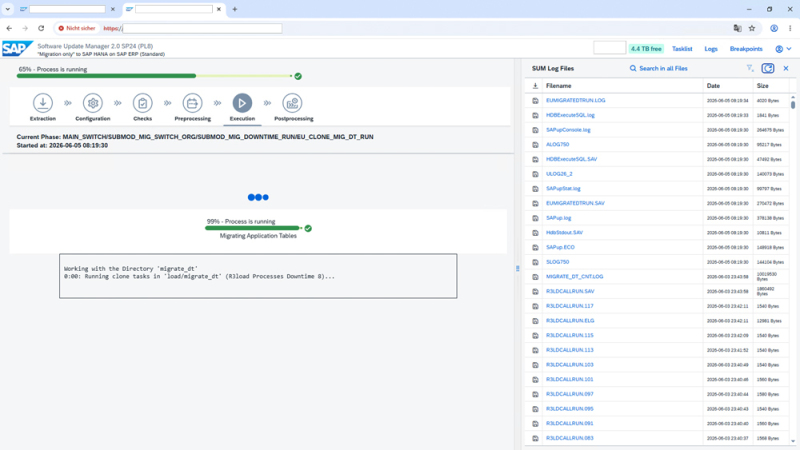The image size is (800, 450).
Task: Open the EUMIGRATEDTRUN.LOG link
Action: pos(576,101)
